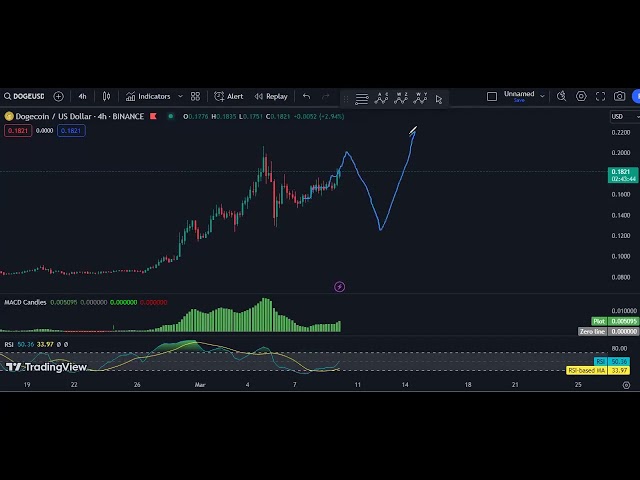Click the DOGEUSD symbol search field
The height and width of the screenshot is (480, 640).
tap(25, 96)
